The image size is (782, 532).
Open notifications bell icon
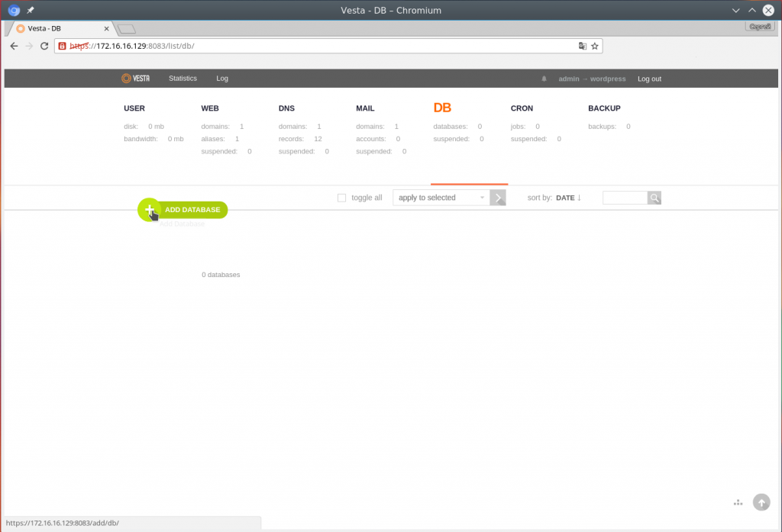544,79
